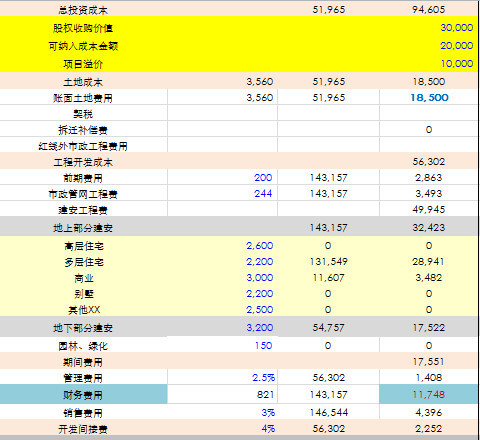The image size is (480, 440).
Task: Click 市政管网工程费 unit price 244
Action: [x=263, y=193]
